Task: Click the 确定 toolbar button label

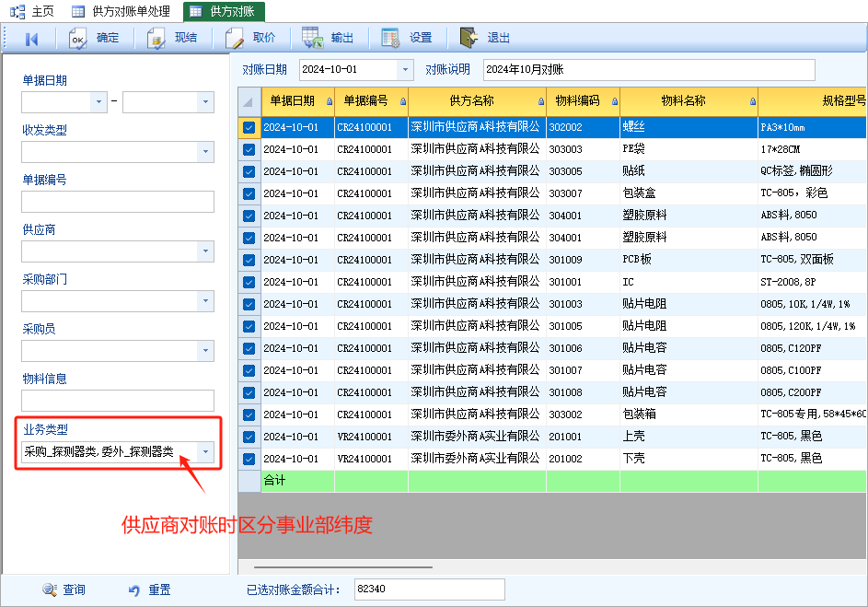Action: pyautogui.click(x=108, y=38)
